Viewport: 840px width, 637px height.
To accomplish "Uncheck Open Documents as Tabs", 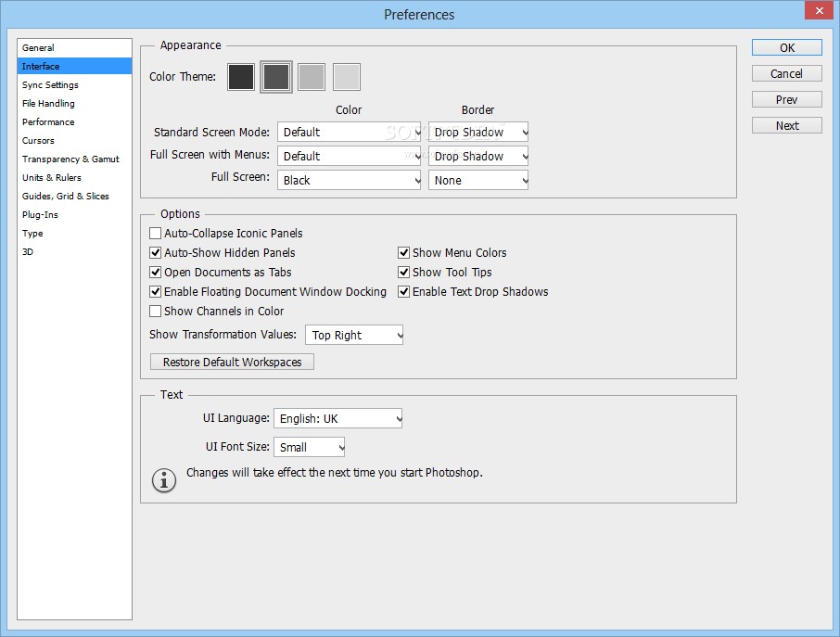I will pyautogui.click(x=155, y=272).
